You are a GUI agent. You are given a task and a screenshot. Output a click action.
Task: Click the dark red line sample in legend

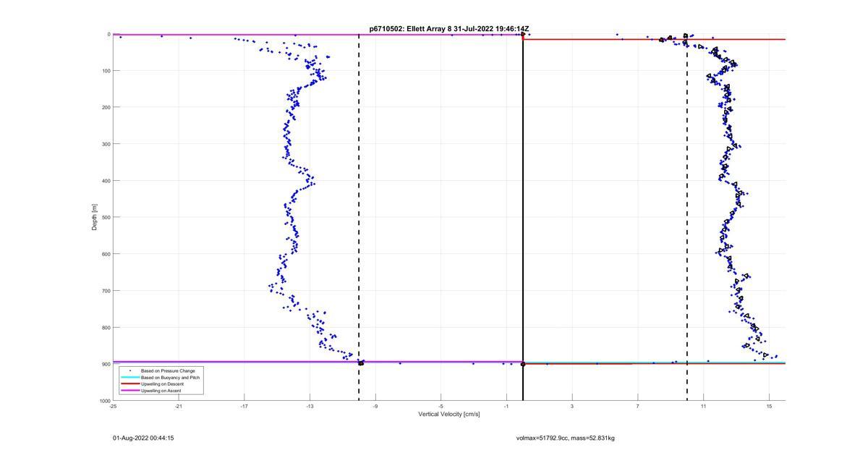pyautogui.click(x=129, y=384)
